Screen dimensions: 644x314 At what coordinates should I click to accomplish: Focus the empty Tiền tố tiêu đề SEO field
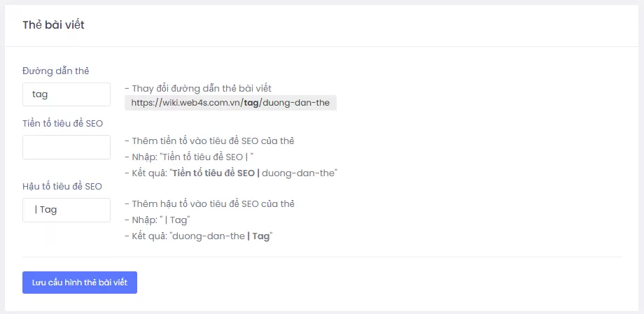click(x=66, y=148)
